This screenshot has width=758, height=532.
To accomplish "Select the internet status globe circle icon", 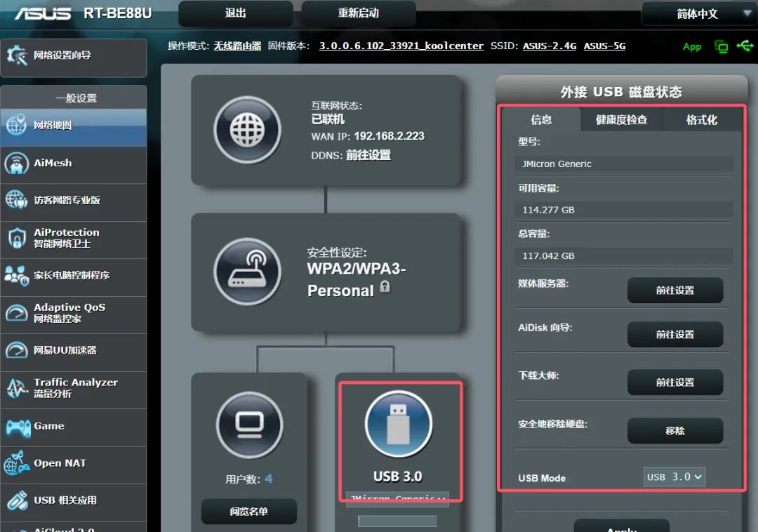I will (248, 130).
